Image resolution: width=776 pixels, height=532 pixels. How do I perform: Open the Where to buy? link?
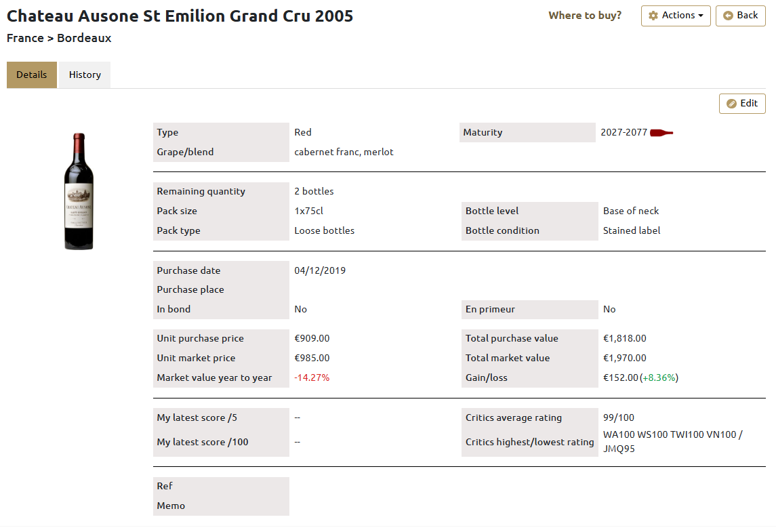click(585, 16)
